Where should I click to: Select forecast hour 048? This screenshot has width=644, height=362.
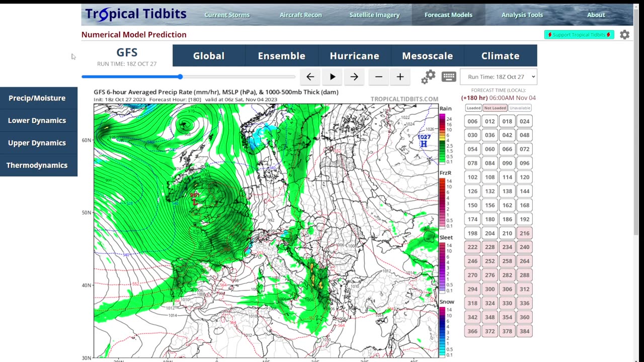[x=524, y=135]
